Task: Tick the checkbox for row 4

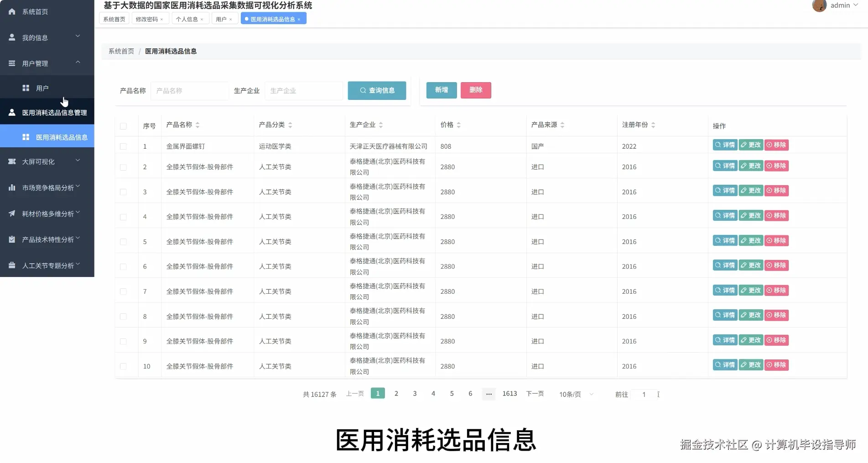Action: (123, 217)
